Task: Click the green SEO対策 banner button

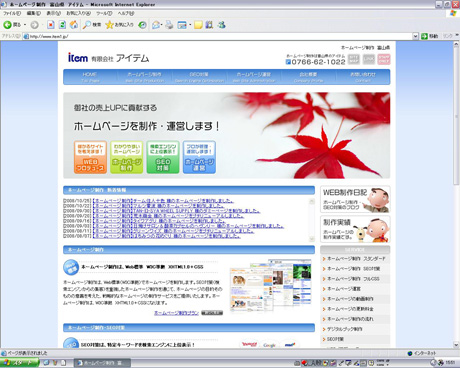Action: pos(163,157)
